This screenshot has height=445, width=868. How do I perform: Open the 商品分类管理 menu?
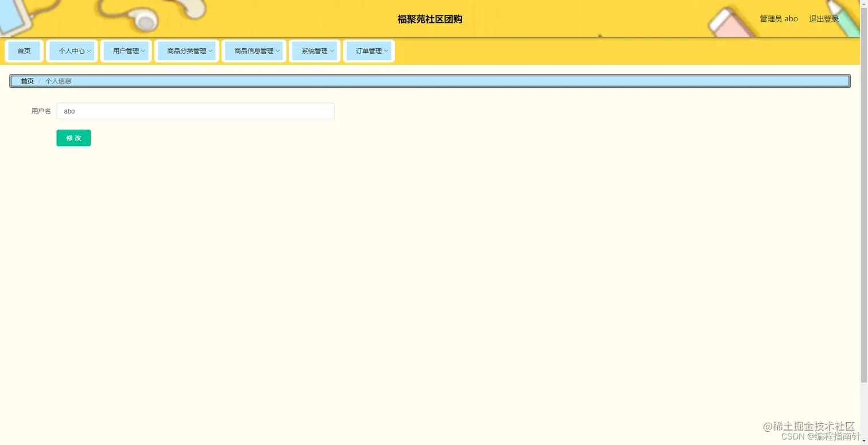coord(187,51)
